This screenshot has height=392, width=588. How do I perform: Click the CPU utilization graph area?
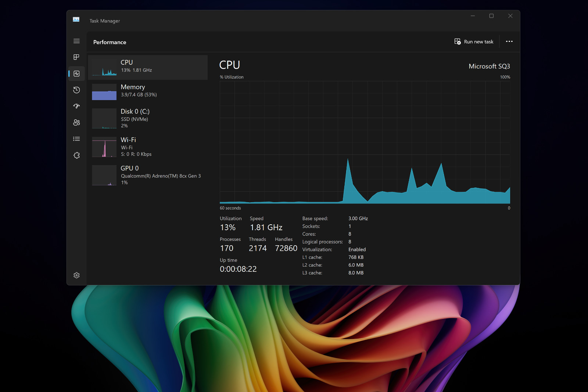click(365, 142)
